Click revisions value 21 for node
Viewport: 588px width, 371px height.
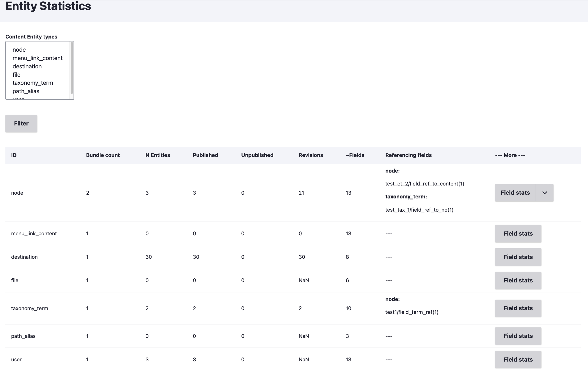tap(301, 193)
